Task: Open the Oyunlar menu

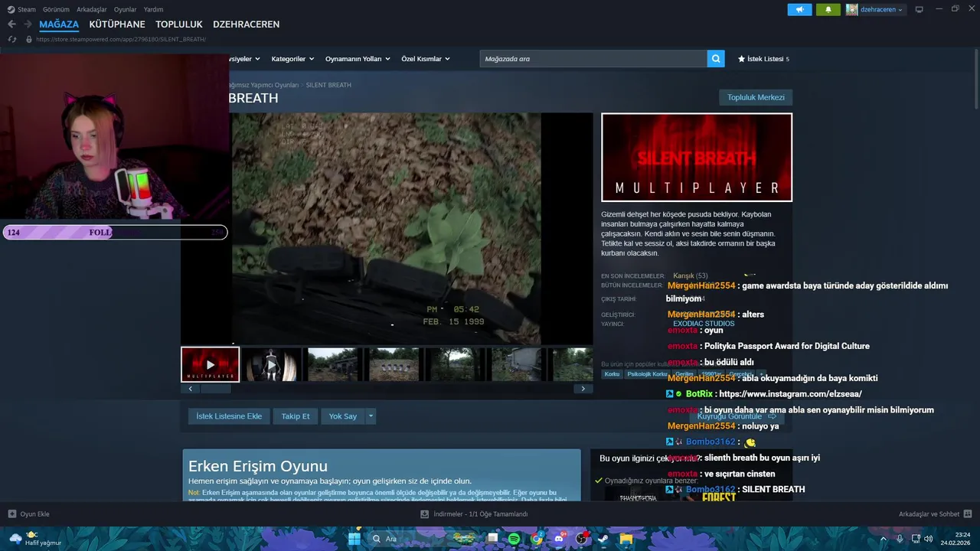Action: (126, 9)
